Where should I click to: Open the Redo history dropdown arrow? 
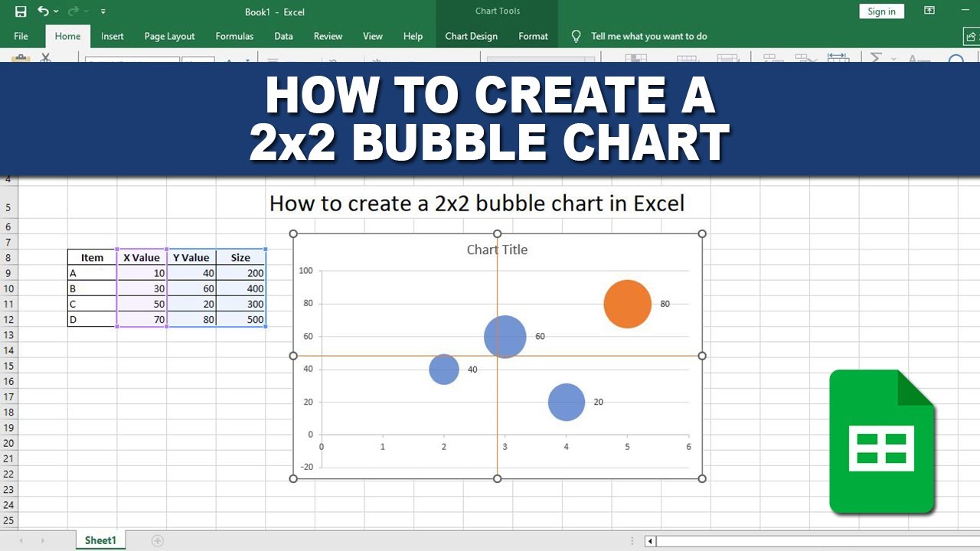87,12
